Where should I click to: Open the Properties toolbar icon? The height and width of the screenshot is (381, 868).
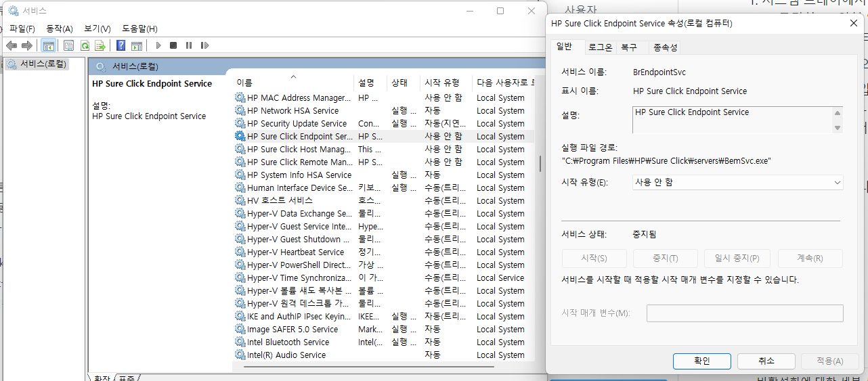pos(68,45)
